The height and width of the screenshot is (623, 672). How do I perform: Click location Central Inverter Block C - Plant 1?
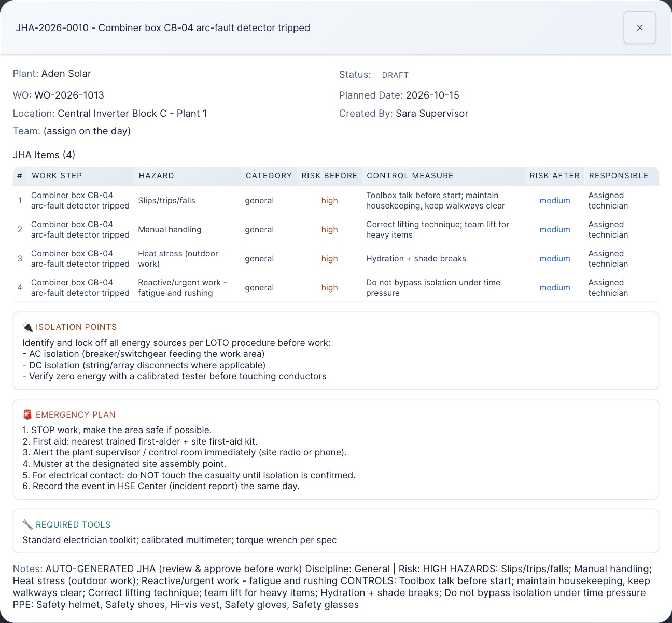pos(132,114)
